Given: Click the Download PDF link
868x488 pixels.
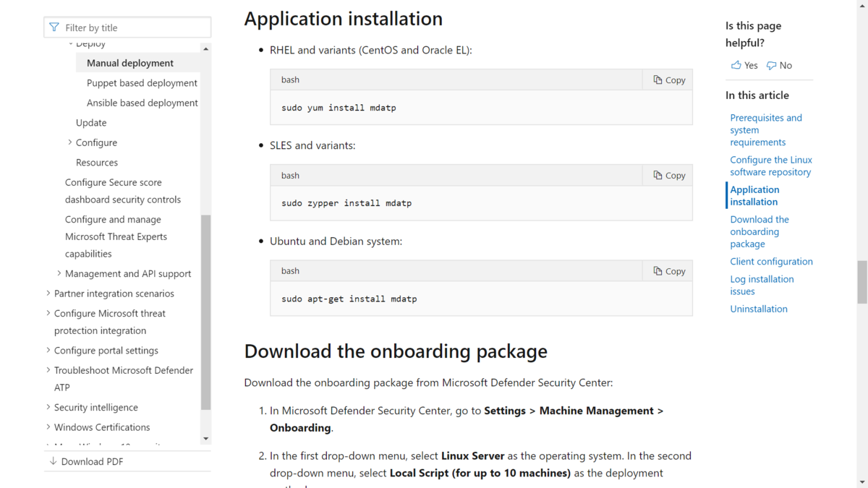Looking at the screenshot, I should (x=93, y=461).
